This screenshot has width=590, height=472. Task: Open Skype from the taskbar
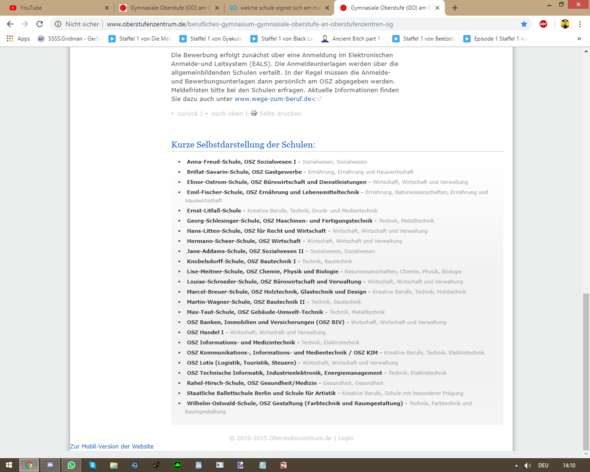[93, 466]
